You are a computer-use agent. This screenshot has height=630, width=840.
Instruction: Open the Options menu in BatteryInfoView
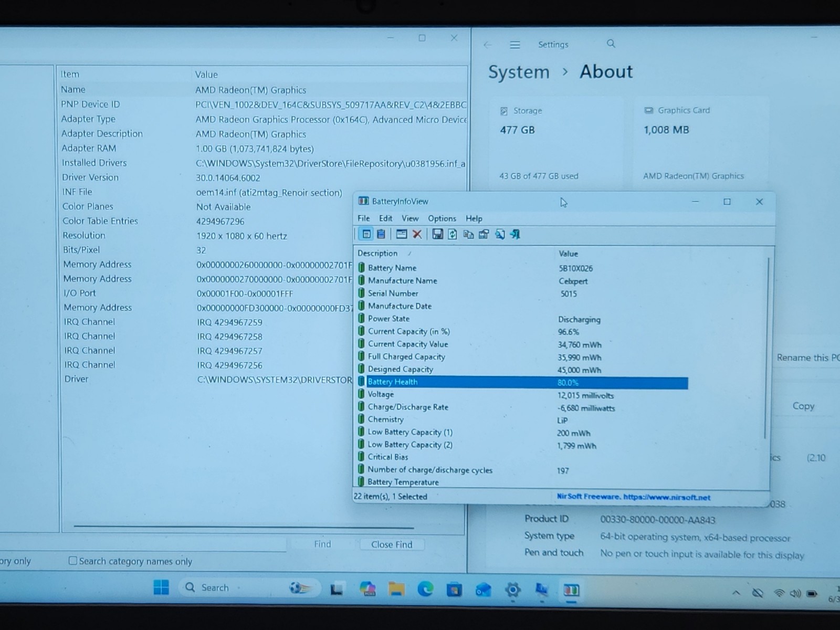(442, 218)
